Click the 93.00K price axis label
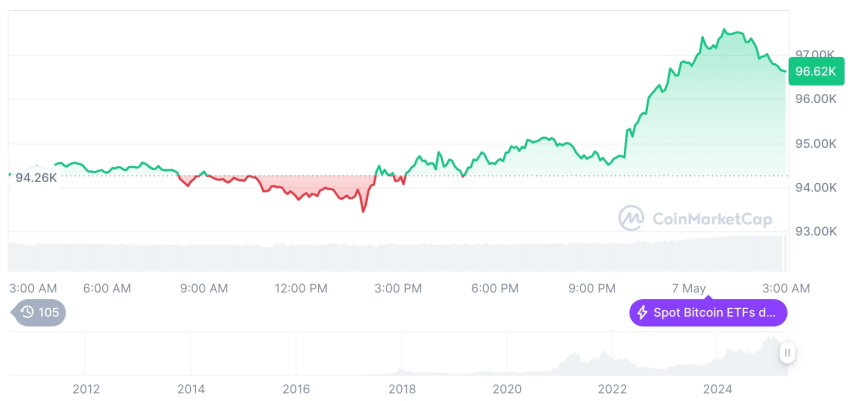The height and width of the screenshot is (401, 860). [814, 231]
